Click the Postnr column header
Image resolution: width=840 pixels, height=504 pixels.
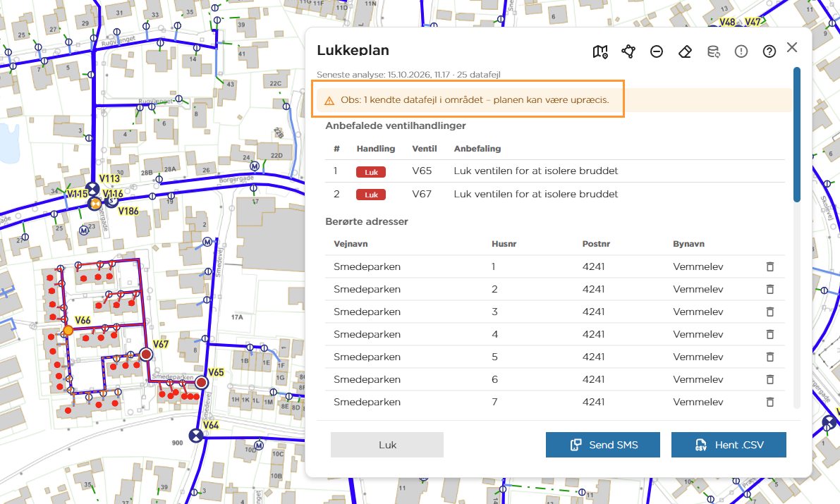[x=596, y=244]
